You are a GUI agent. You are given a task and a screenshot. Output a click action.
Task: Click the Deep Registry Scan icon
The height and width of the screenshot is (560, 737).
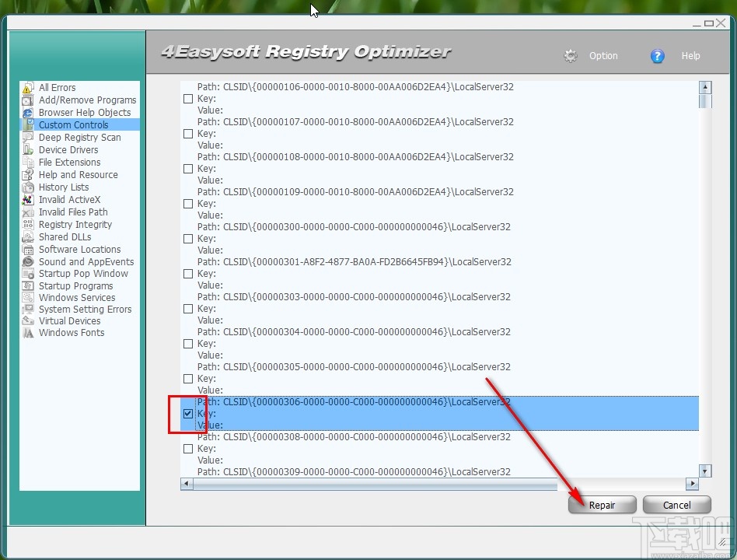coord(28,138)
